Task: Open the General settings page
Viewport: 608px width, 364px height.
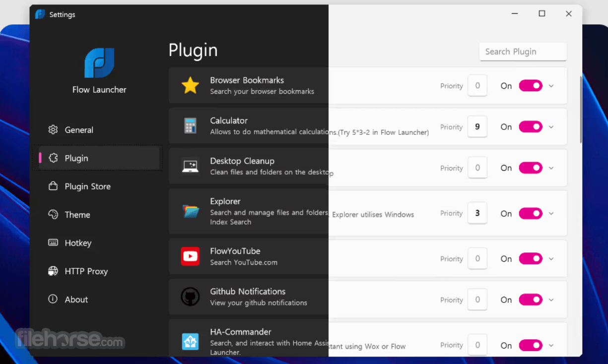Action: click(x=99, y=130)
